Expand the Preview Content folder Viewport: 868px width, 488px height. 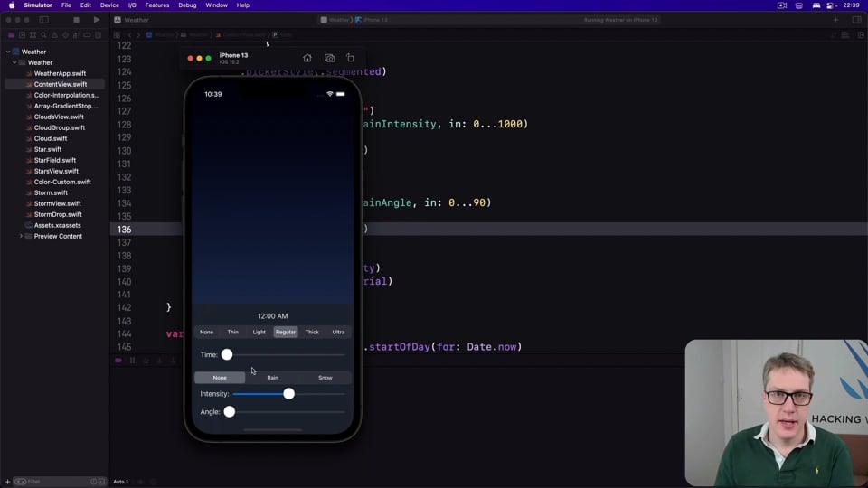point(21,236)
